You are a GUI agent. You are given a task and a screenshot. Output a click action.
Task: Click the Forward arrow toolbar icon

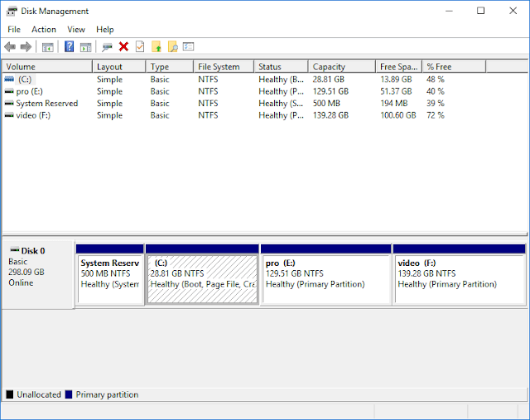[x=26, y=46]
